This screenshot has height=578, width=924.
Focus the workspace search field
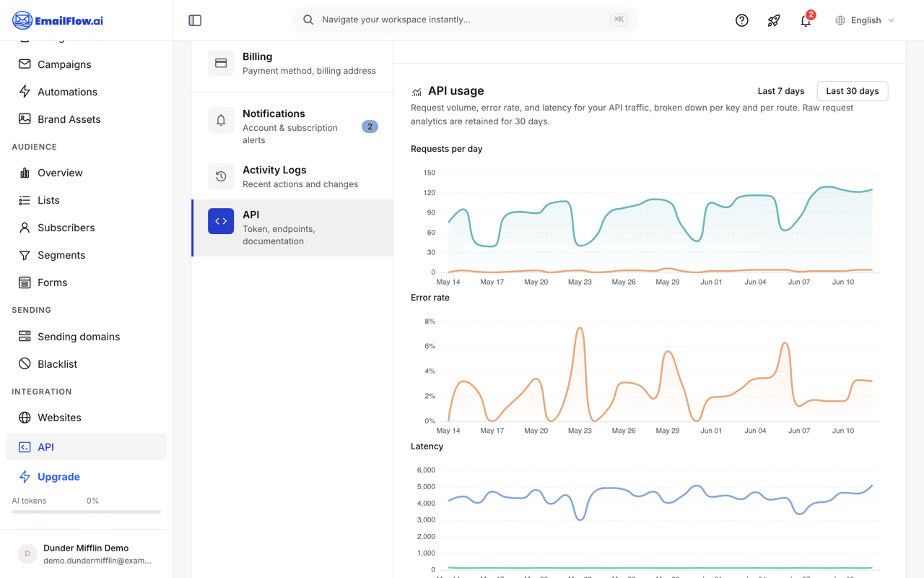tap(465, 20)
